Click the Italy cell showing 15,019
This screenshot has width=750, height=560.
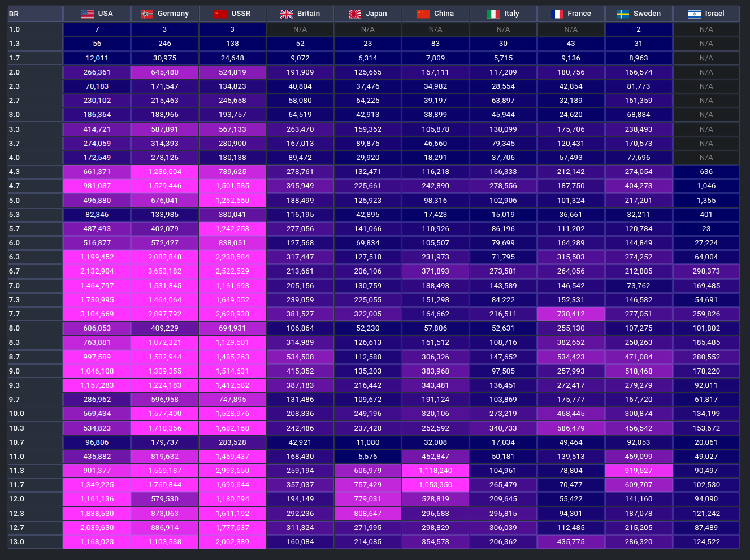(x=503, y=215)
